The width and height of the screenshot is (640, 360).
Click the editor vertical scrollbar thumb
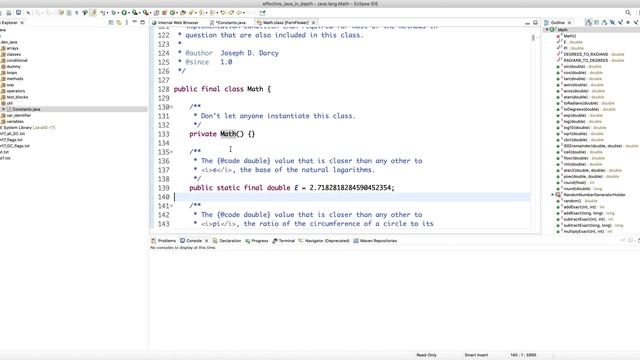(533, 38)
